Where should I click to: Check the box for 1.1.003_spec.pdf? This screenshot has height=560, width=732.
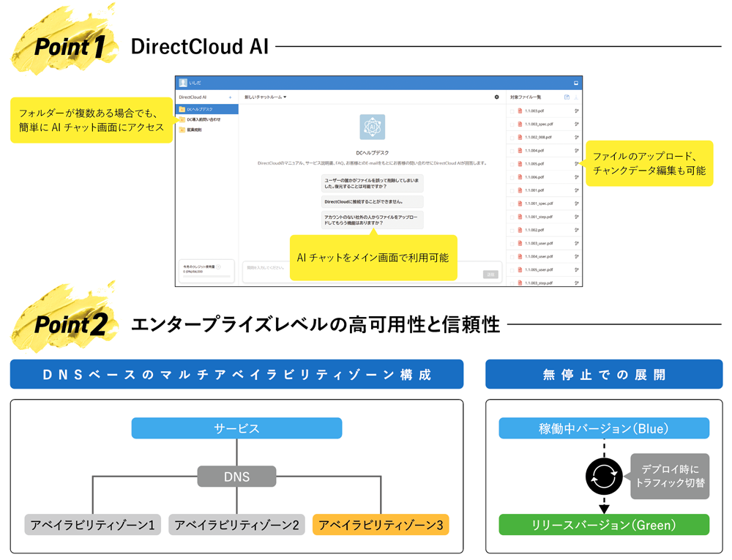coord(512,124)
